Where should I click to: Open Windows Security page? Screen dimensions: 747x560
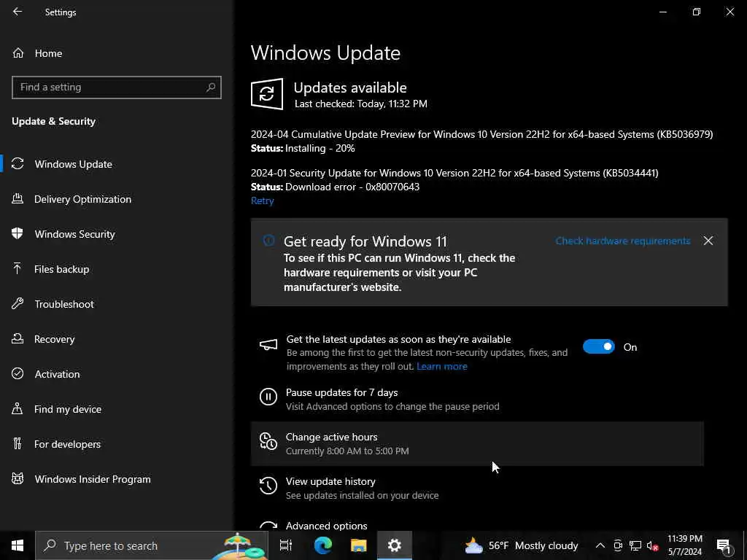(75, 234)
